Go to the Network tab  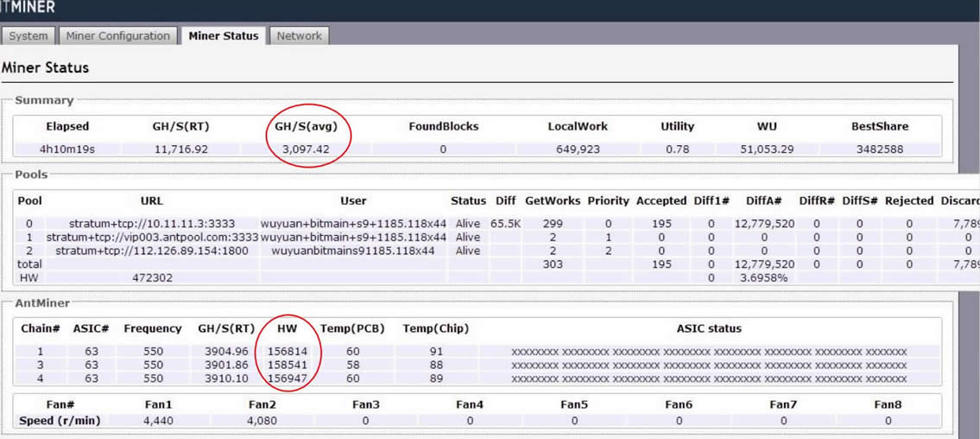[299, 35]
